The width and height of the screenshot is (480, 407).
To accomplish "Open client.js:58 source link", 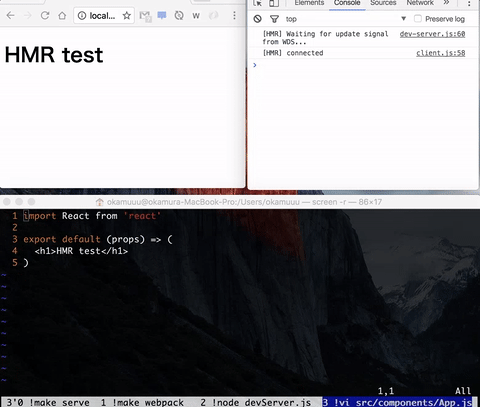I will (x=441, y=53).
